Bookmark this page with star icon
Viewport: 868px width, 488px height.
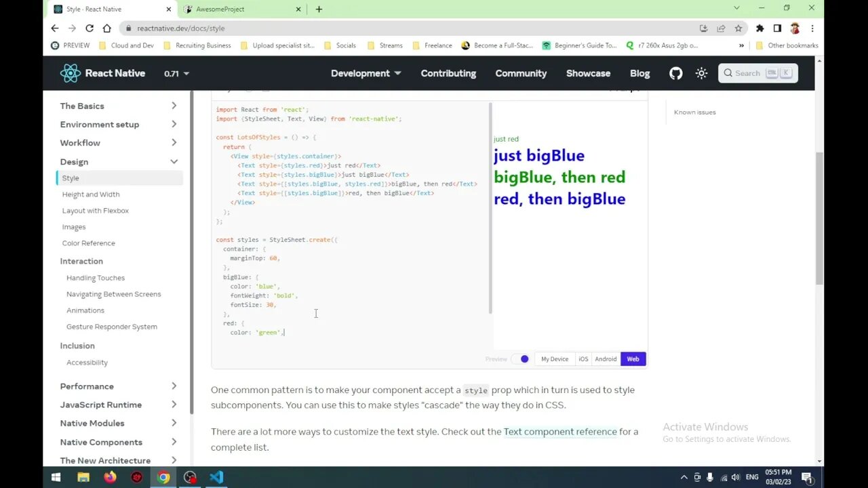[738, 28]
